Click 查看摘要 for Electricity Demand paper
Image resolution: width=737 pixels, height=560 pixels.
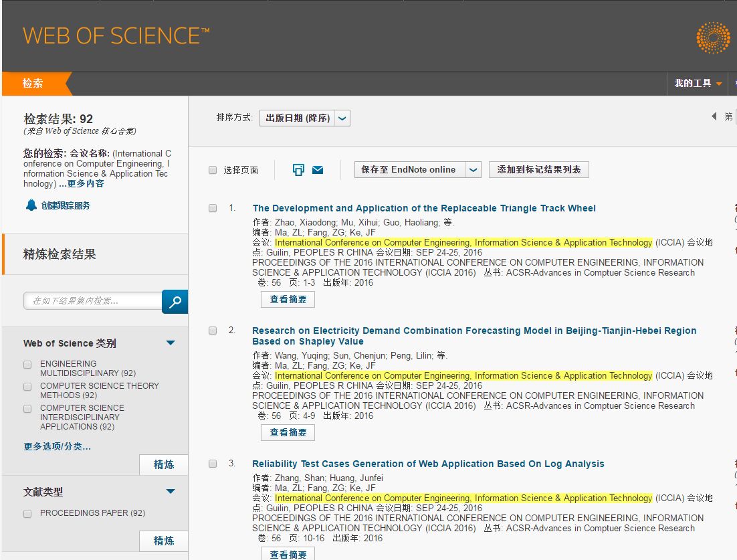pyautogui.click(x=288, y=433)
